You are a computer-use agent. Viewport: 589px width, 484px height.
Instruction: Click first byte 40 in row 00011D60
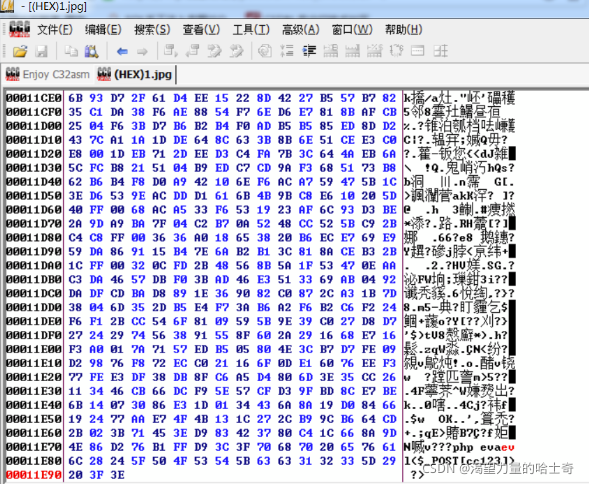point(75,210)
